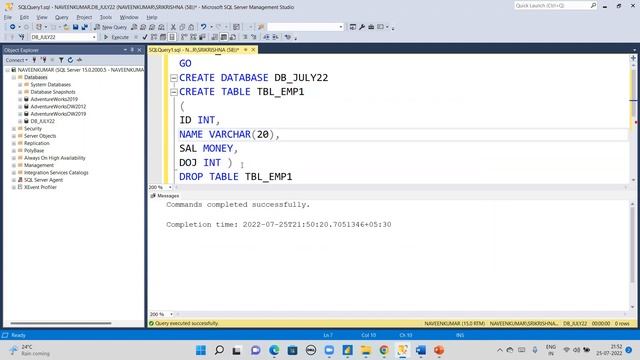Click the Undo arrow icon
The image size is (640, 360).
(x=203, y=27)
